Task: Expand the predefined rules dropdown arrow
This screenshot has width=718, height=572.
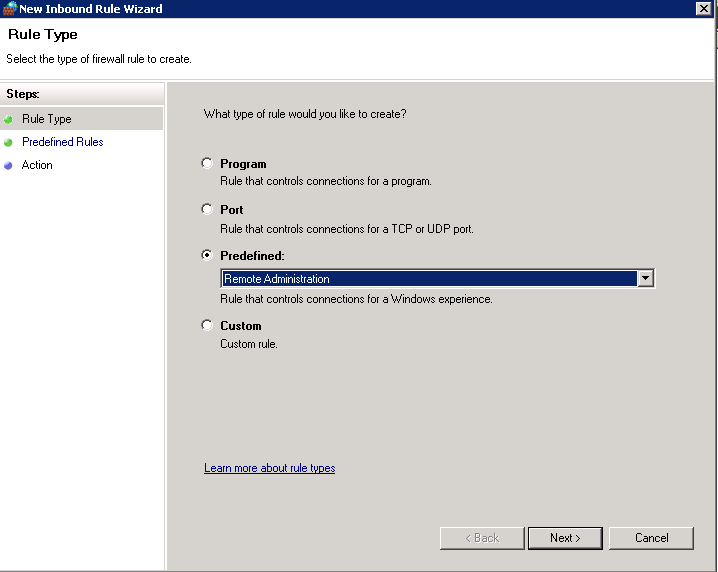Action: tap(646, 279)
